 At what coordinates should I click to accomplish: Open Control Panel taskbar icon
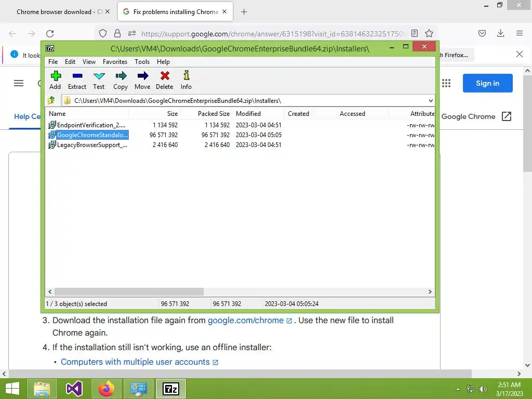coord(139,389)
